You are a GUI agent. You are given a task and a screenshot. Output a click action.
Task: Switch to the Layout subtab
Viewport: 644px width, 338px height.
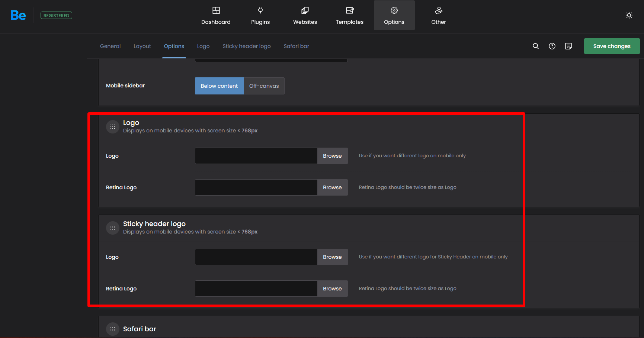(x=142, y=46)
